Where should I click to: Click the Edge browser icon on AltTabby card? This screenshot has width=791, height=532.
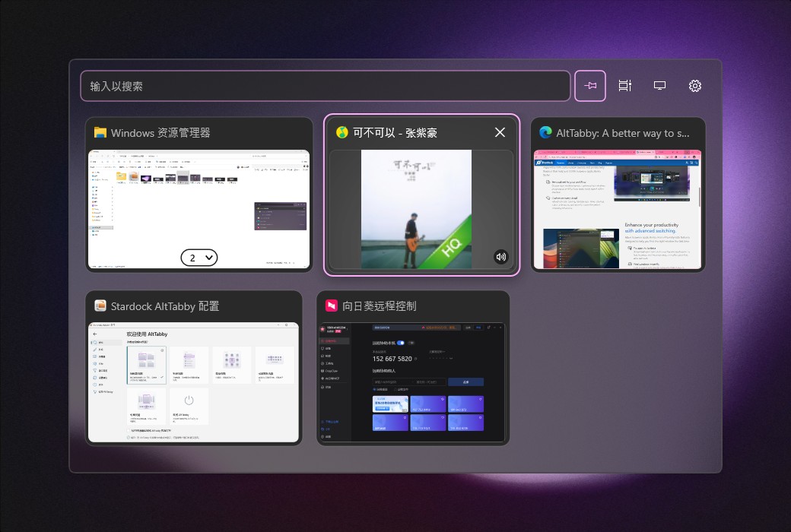[545, 133]
